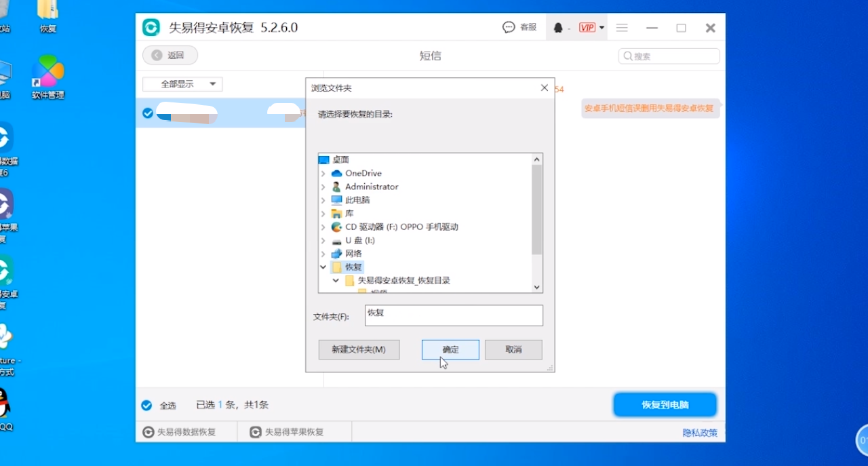Toggle the checkbox on the SMS contact row

point(148,113)
